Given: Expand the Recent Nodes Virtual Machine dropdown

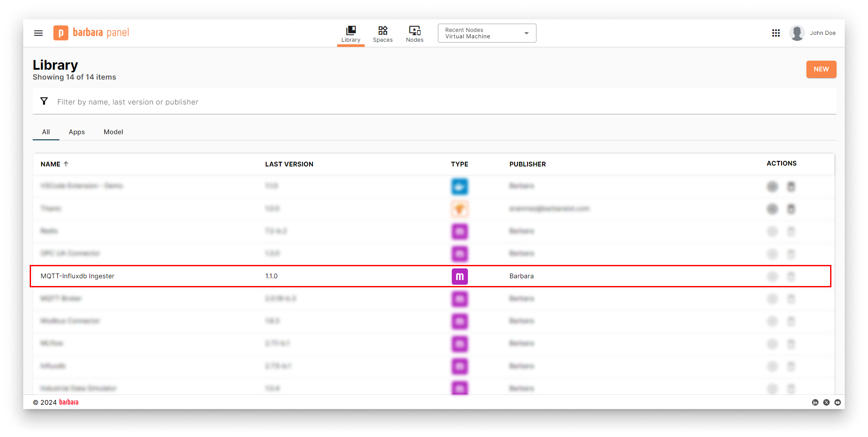Looking at the screenshot, I should (526, 33).
